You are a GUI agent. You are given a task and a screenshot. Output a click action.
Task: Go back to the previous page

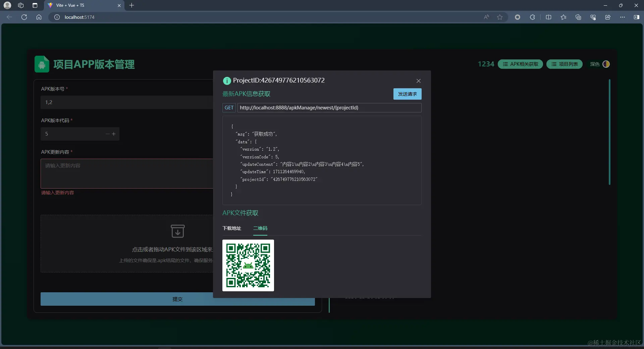point(9,17)
